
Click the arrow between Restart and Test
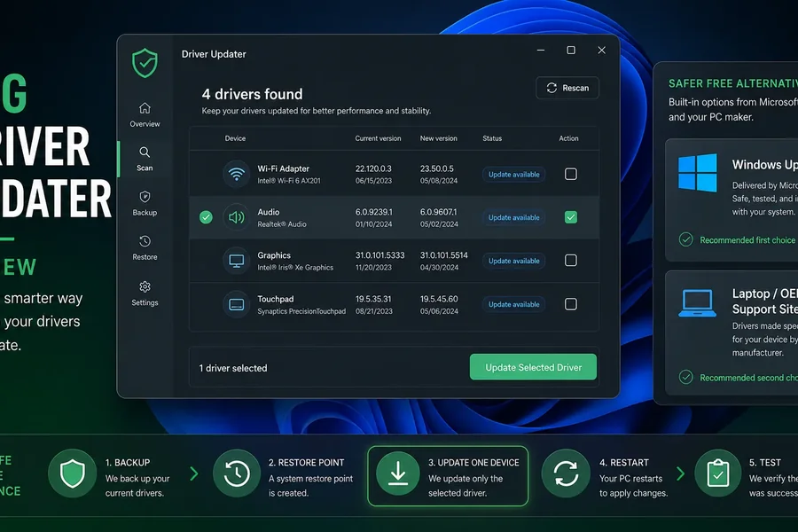pos(680,474)
